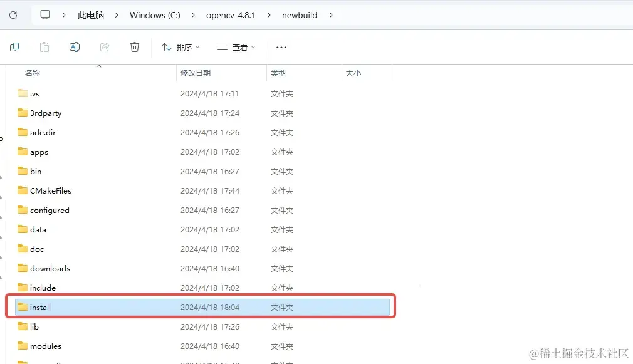Click the folder name include

(43, 288)
